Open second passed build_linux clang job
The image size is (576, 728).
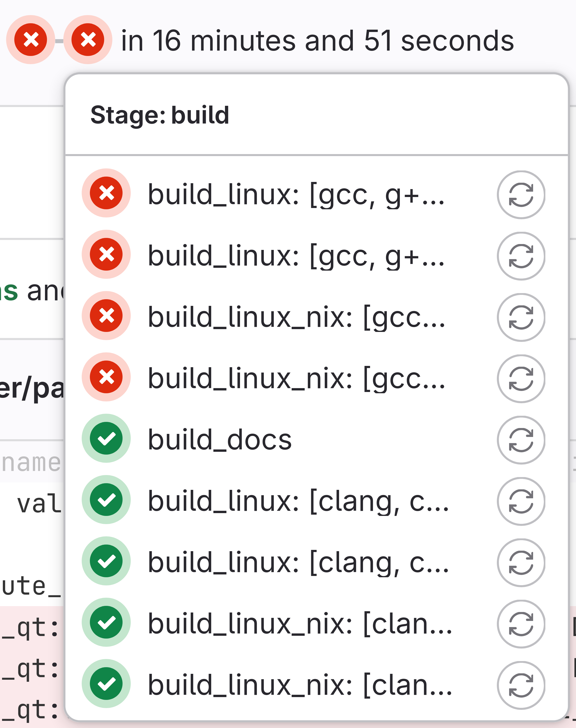click(x=298, y=563)
